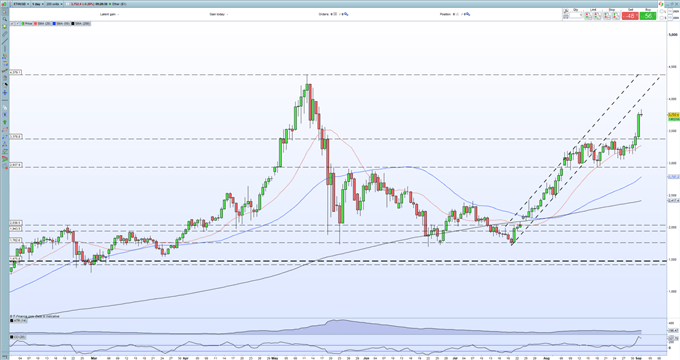Click the green up arrow marker tool

(5, 122)
